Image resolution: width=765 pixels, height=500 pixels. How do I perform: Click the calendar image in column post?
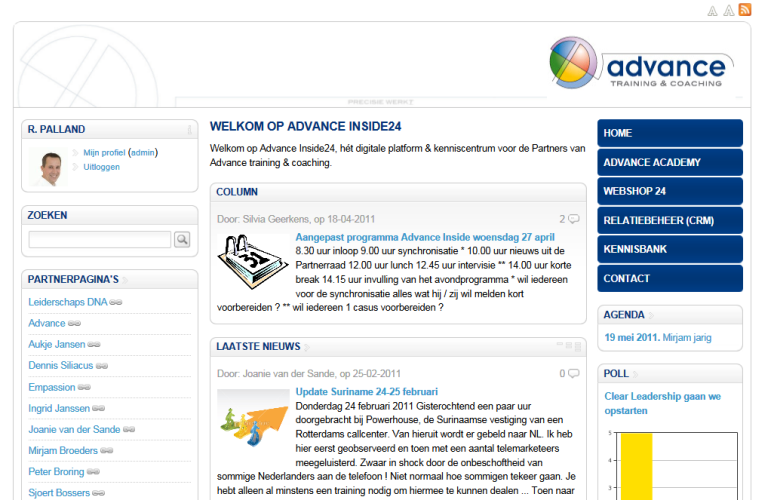253,261
